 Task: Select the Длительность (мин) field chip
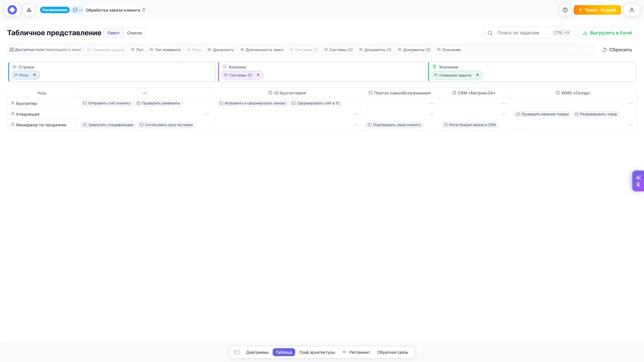point(262,50)
